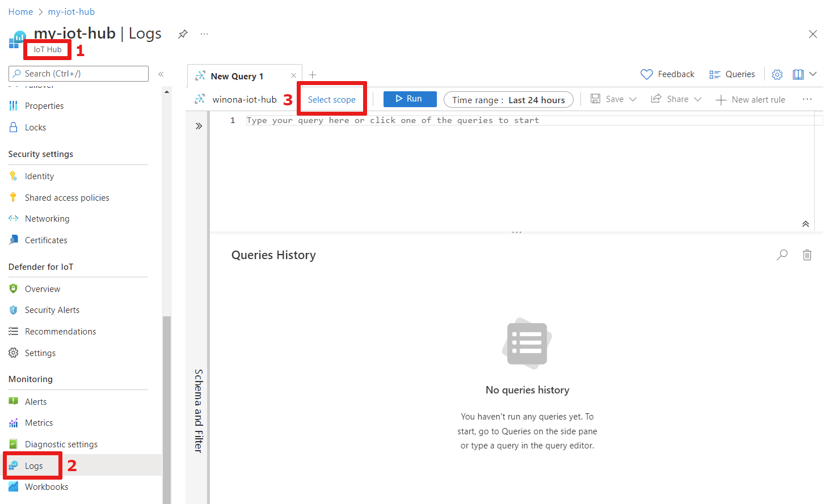Viewport: 834px width, 504px height.
Task: Run the query
Action: point(410,99)
